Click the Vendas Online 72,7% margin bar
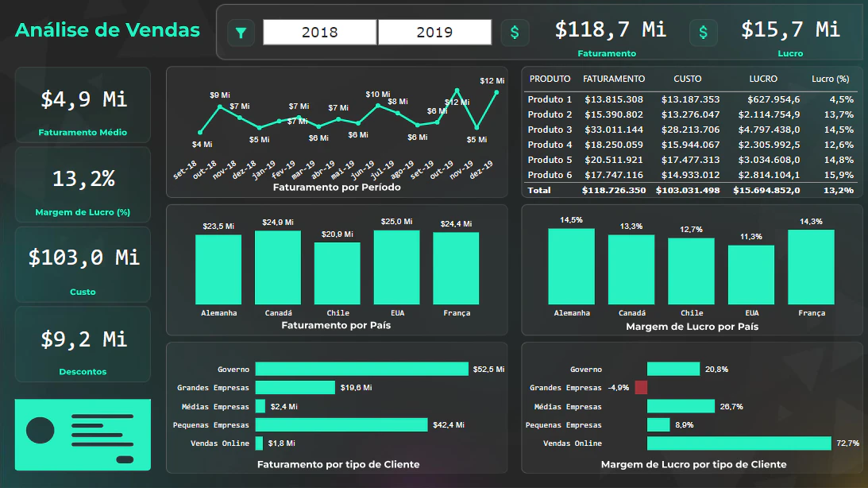The height and width of the screenshot is (488, 868). coord(739,443)
